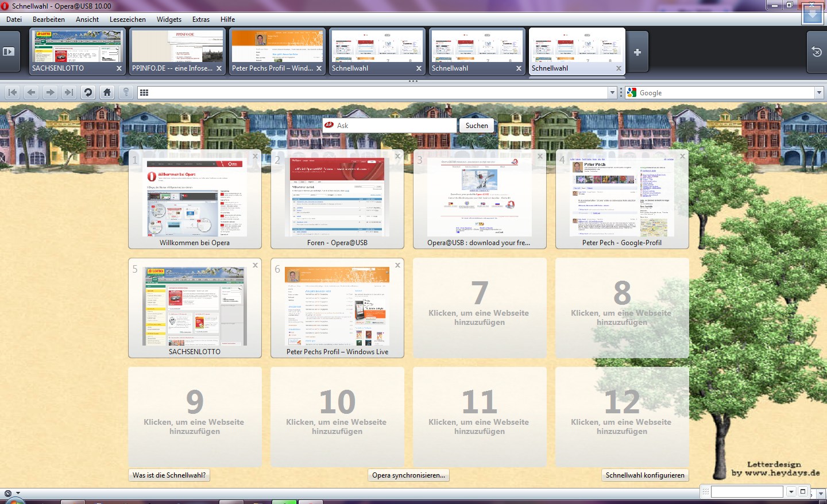The width and height of the screenshot is (827, 504).
Task: Open the Google search engine dropdown
Action: pos(819,93)
